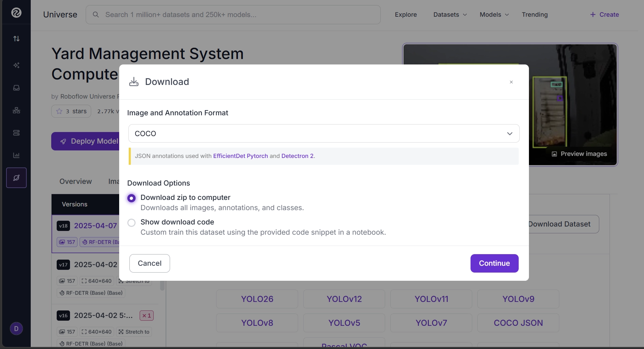Select the v16 version 2025-04-02 5:...
The width and height of the screenshot is (644, 349).
[x=103, y=316]
